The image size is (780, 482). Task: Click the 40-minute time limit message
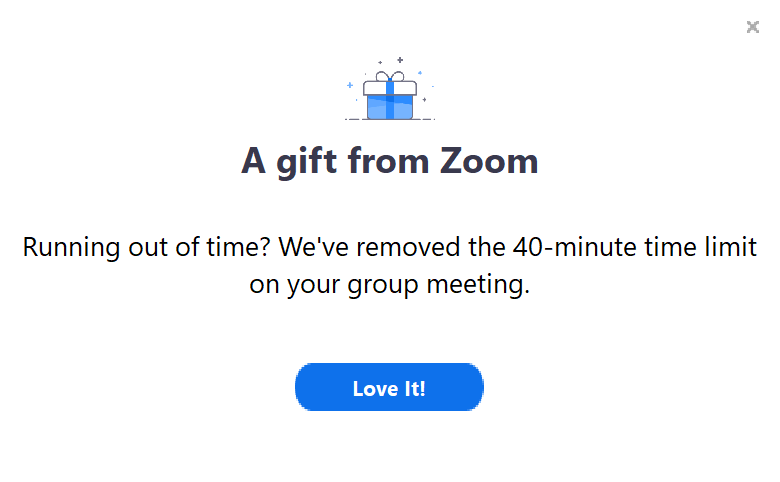coord(390,265)
